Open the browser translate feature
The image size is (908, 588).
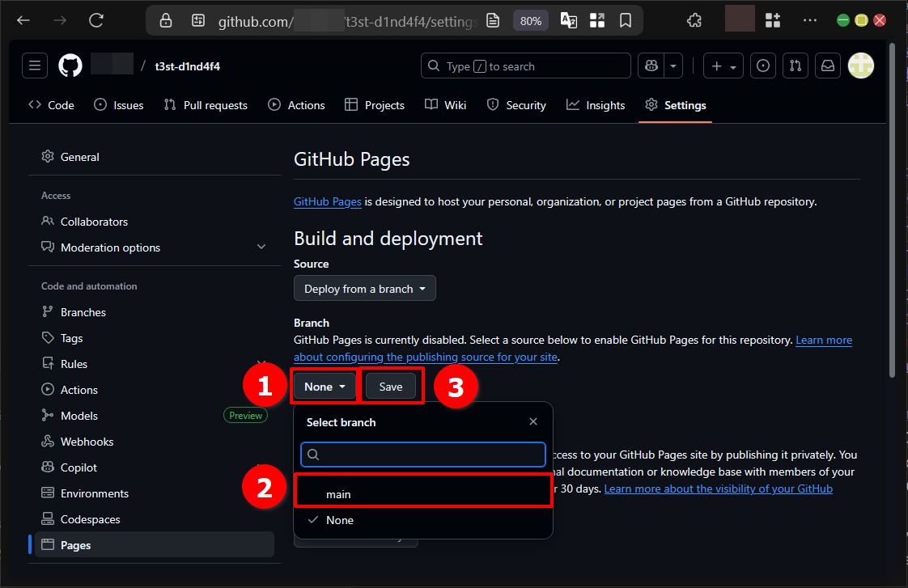pyautogui.click(x=568, y=20)
